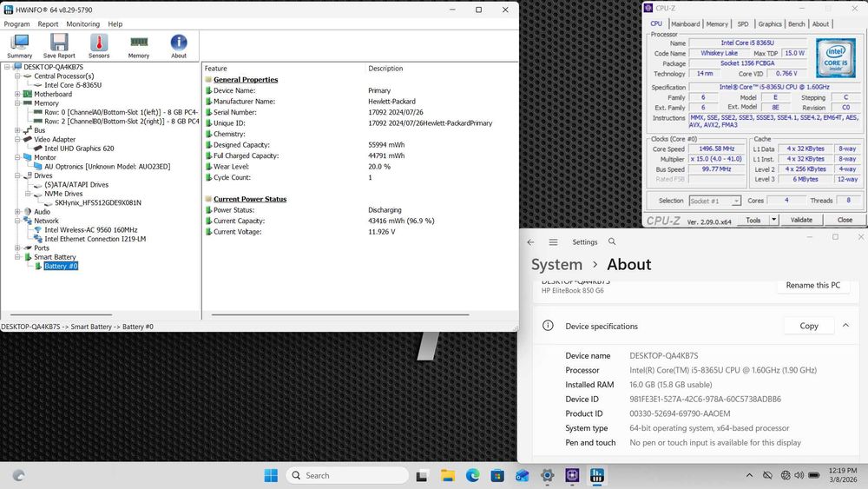Collapse the Memory tree node
This screenshot has height=489, width=868.
[x=17, y=103]
